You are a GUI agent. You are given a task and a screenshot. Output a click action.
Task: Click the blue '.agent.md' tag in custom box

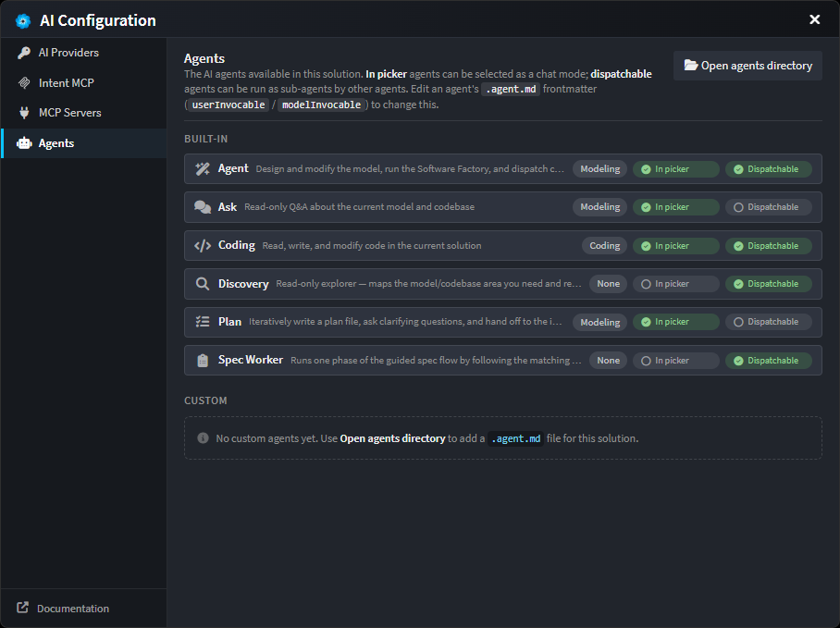pos(516,438)
